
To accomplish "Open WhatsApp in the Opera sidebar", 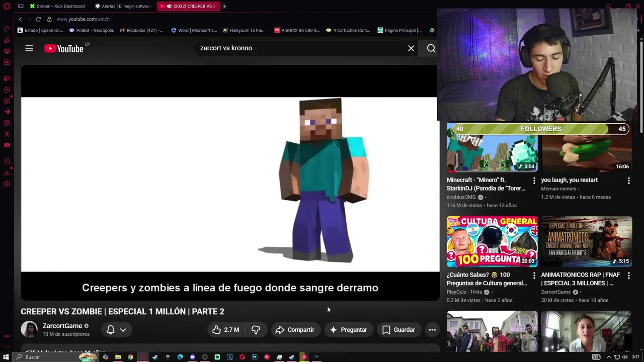I will coord(7,101).
